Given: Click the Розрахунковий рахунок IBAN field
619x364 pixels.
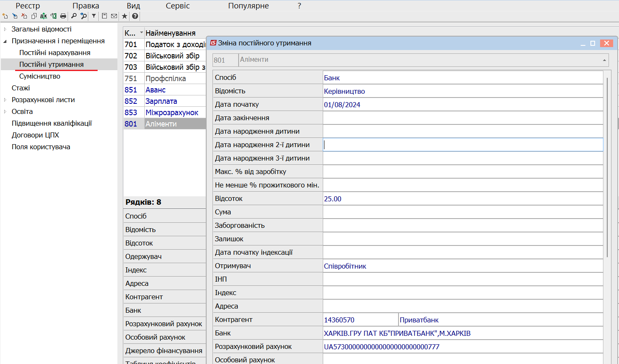Looking at the screenshot, I should click(463, 346).
